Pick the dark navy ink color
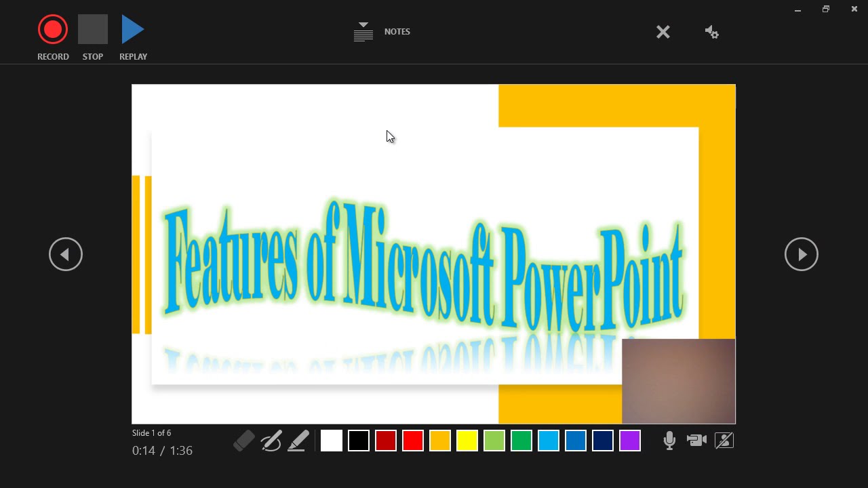The height and width of the screenshot is (488, 868). (603, 441)
